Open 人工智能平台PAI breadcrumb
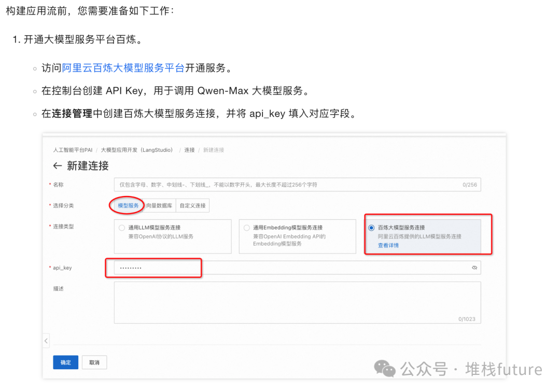560x392 pixels. [x=73, y=150]
